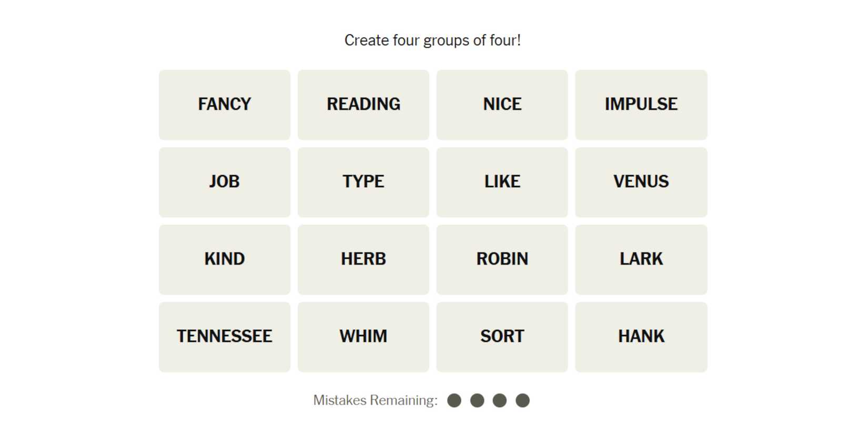Toggle the NICE tile
This screenshot has height=434, width=868.
[x=502, y=105]
